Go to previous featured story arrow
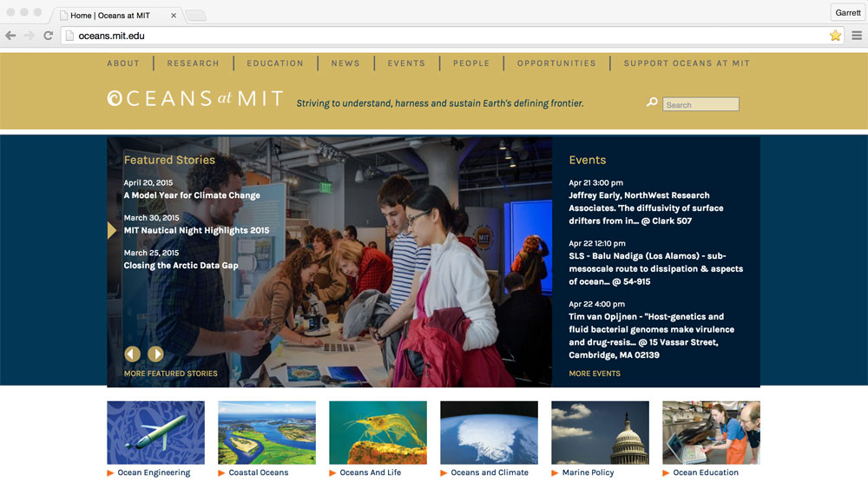 [132, 354]
